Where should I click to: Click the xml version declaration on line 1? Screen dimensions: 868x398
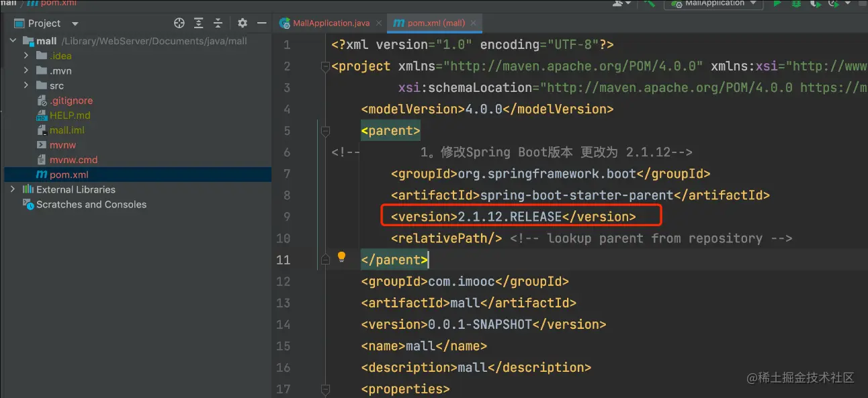tap(472, 44)
